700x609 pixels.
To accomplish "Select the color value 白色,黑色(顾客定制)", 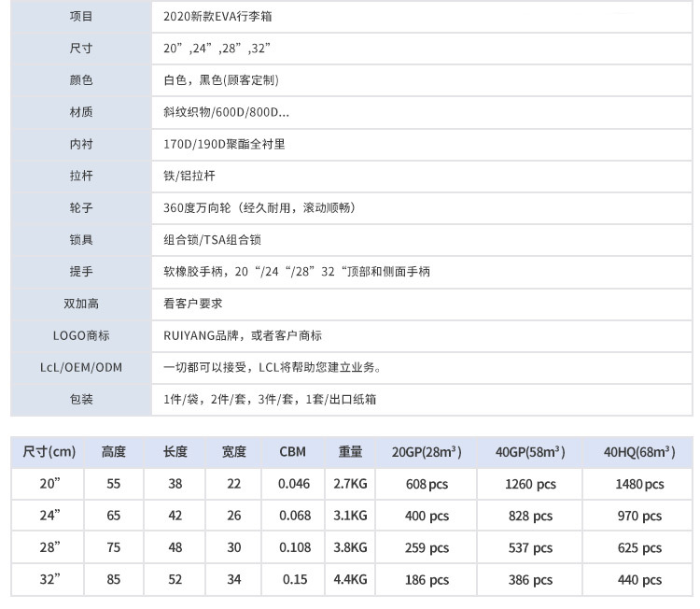I will [x=221, y=80].
